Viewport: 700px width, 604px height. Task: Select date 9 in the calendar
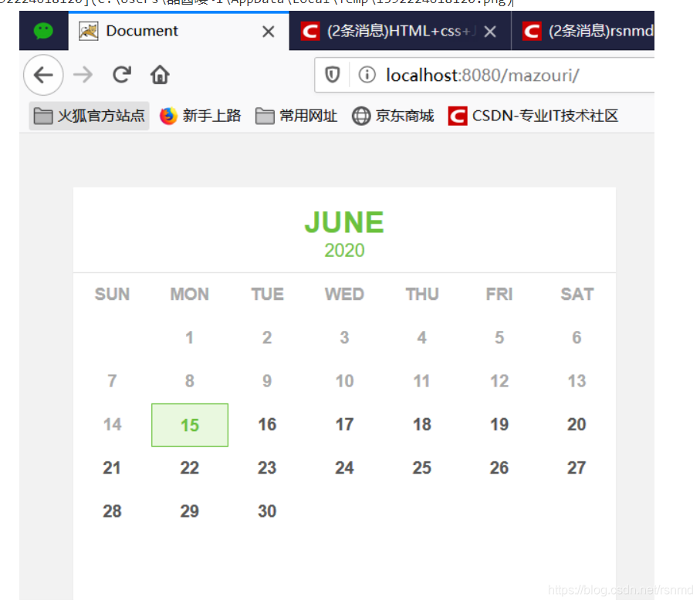pyautogui.click(x=267, y=381)
